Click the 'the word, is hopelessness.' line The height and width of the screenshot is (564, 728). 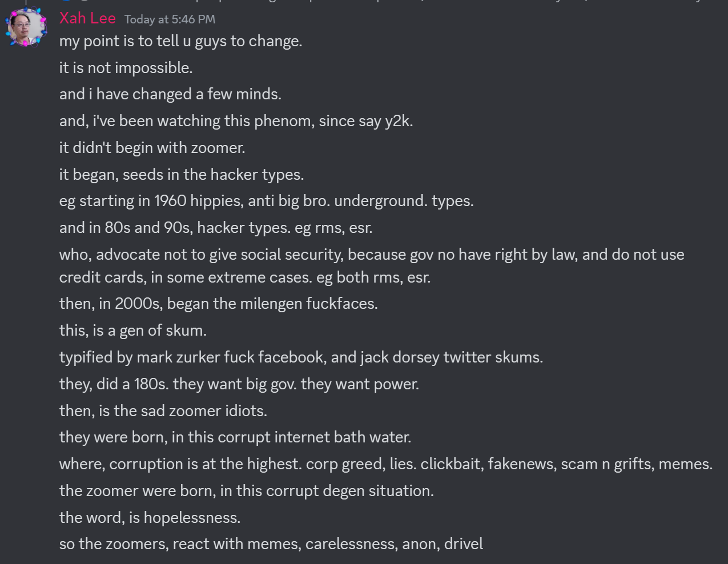click(x=150, y=518)
